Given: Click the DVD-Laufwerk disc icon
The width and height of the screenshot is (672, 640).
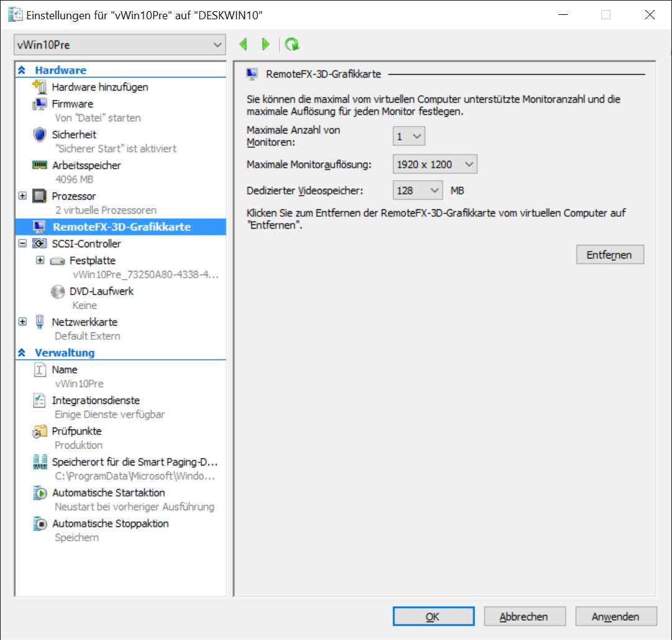Looking at the screenshot, I should pyautogui.click(x=57, y=291).
